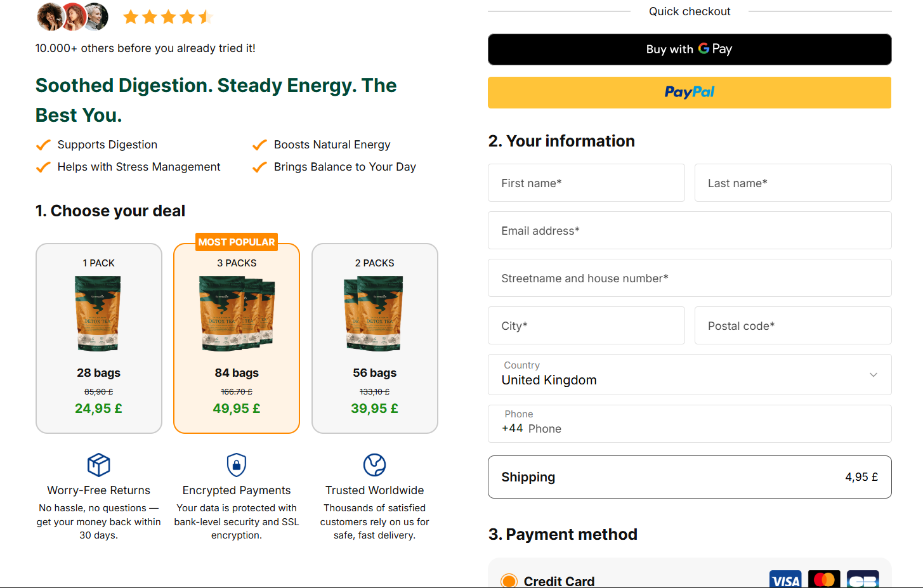The image size is (923, 588).
Task: Click the Encrypted Payments shield lock icon
Action: 237,465
